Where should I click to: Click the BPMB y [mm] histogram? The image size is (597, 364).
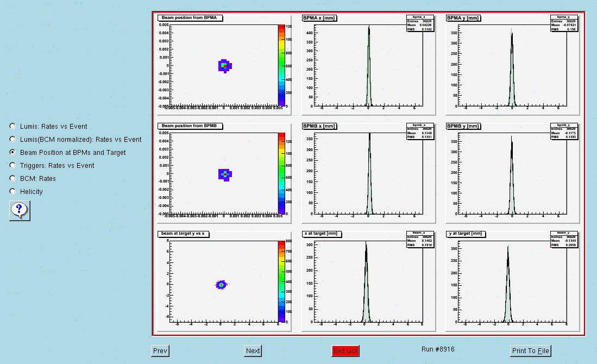(512, 173)
